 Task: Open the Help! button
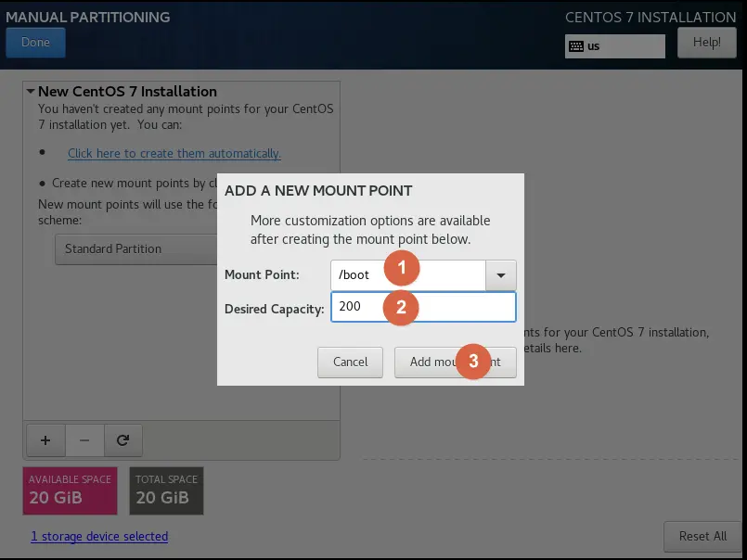point(706,43)
